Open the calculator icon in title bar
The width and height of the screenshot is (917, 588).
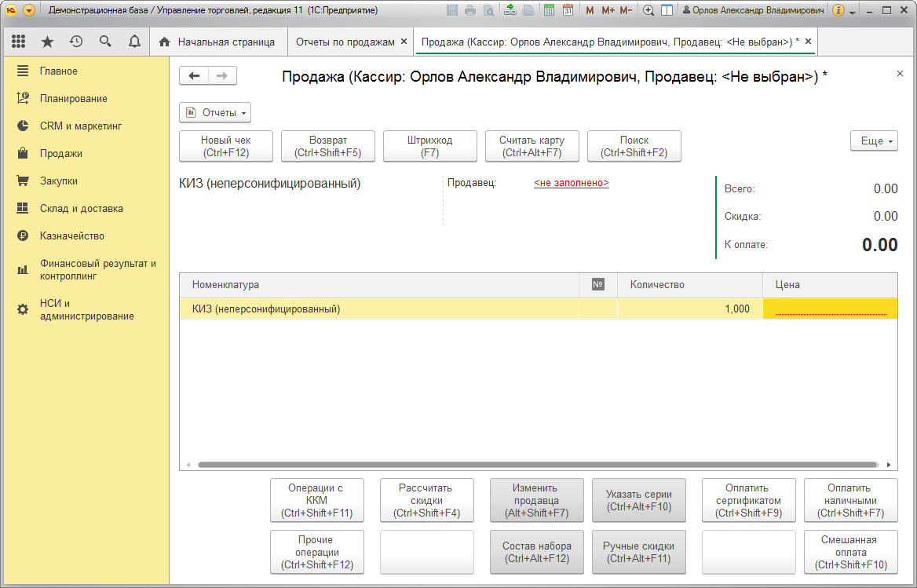click(x=549, y=10)
